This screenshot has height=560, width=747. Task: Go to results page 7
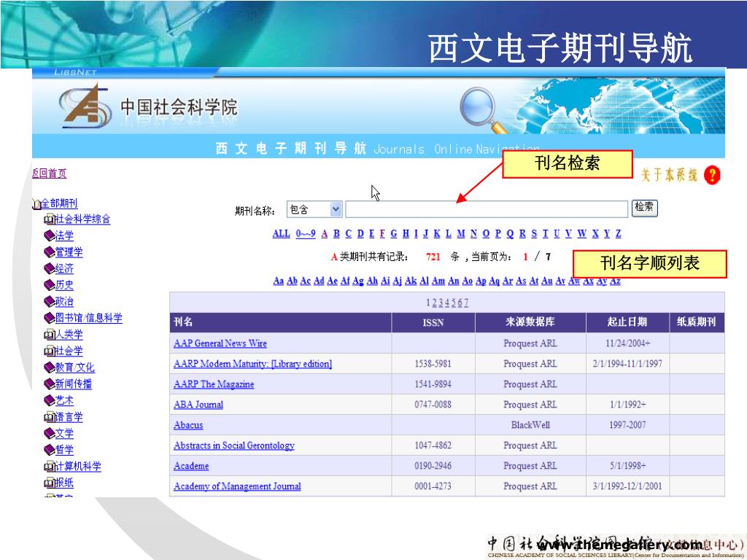(466, 303)
